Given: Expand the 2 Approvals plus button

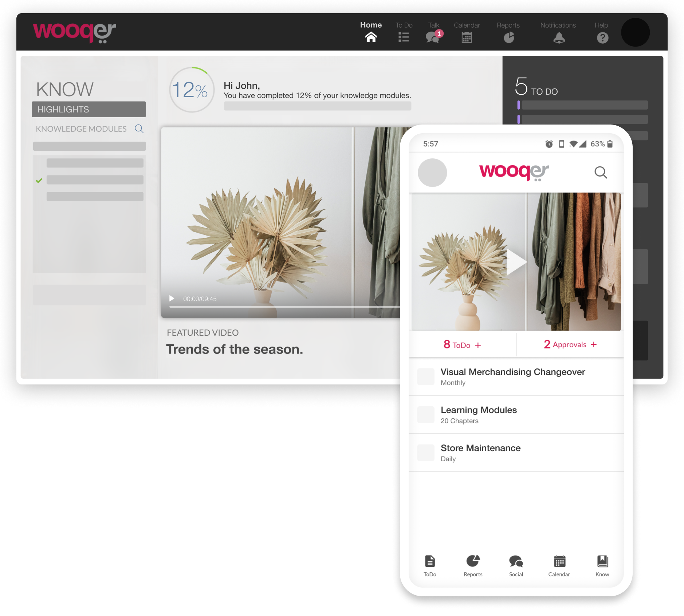Looking at the screenshot, I should pos(594,344).
